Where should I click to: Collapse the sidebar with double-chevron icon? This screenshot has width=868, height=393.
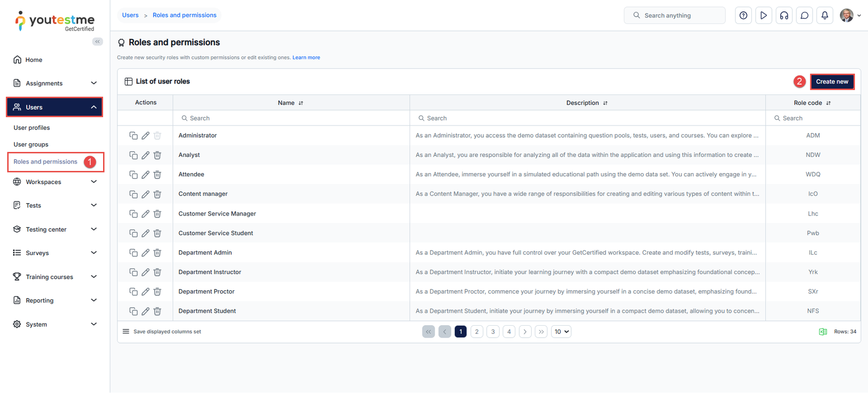click(98, 42)
